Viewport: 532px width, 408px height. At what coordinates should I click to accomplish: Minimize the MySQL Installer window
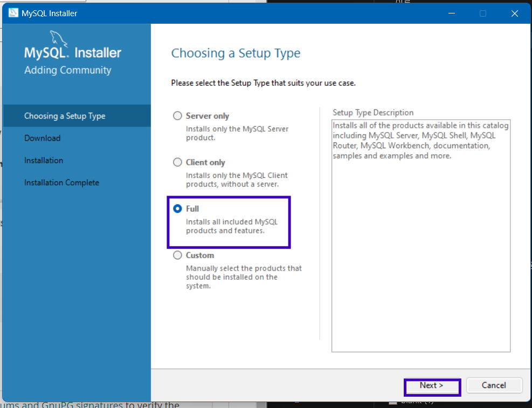coord(452,13)
